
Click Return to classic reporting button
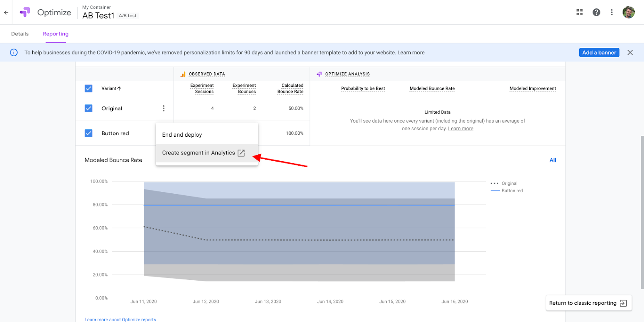pos(588,303)
